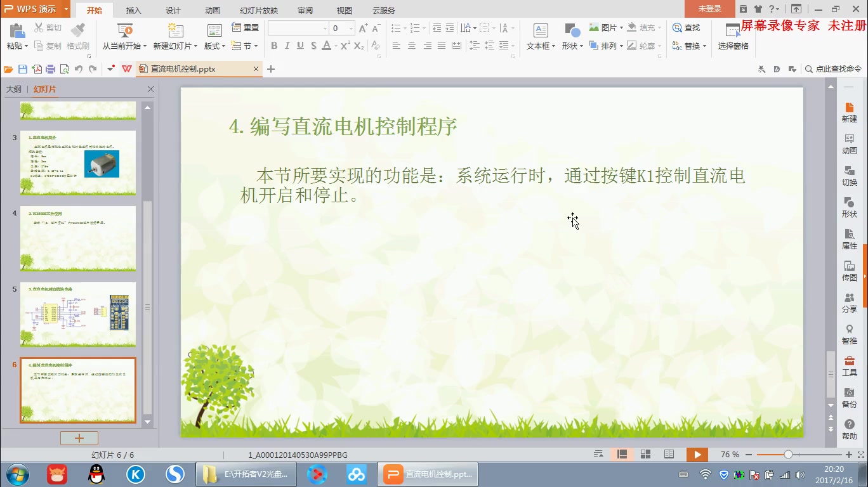The height and width of the screenshot is (487, 868).
Task: Decrease font size with the A- icon
Action: [376, 28]
